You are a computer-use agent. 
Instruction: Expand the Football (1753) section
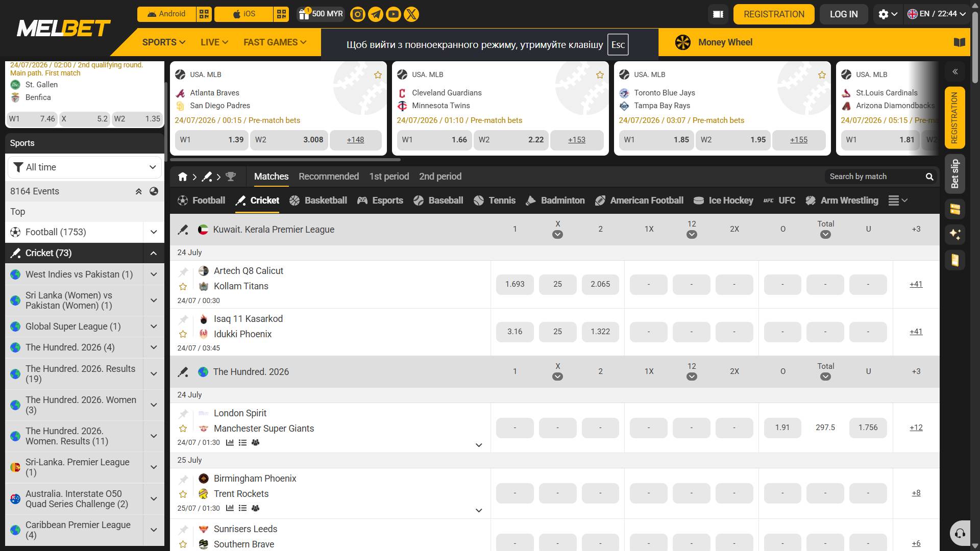coord(154,232)
